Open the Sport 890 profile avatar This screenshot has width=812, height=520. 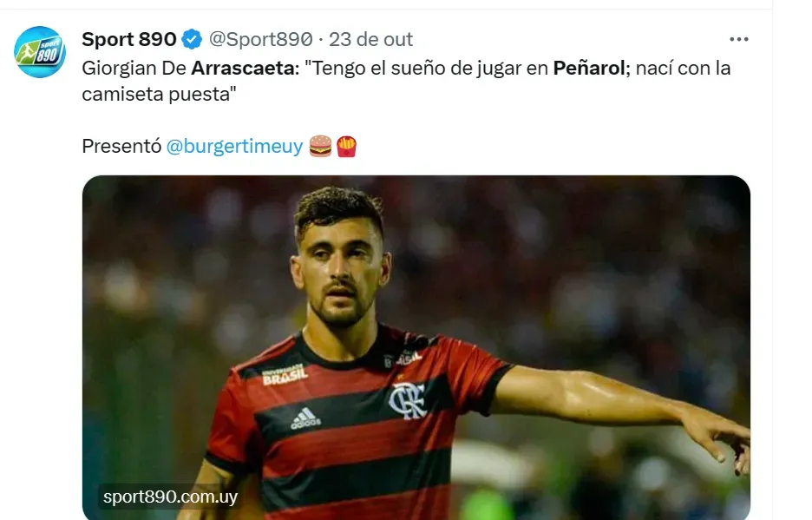tap(40, 52)
